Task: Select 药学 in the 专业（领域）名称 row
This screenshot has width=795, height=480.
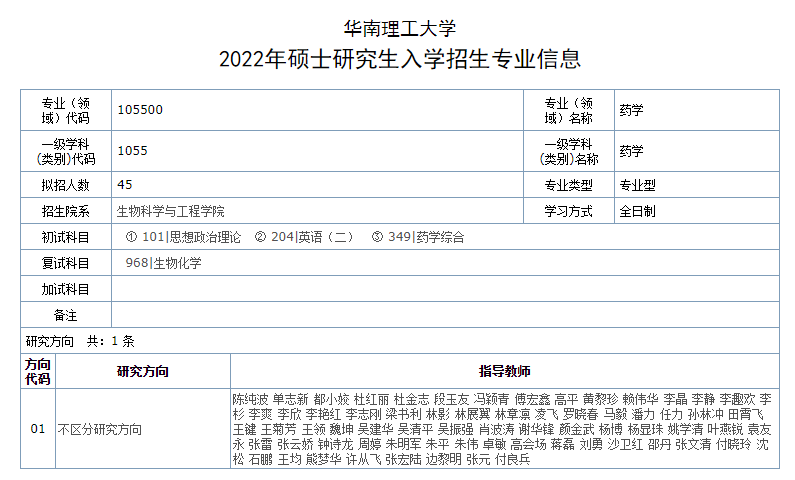Action: 631,110
